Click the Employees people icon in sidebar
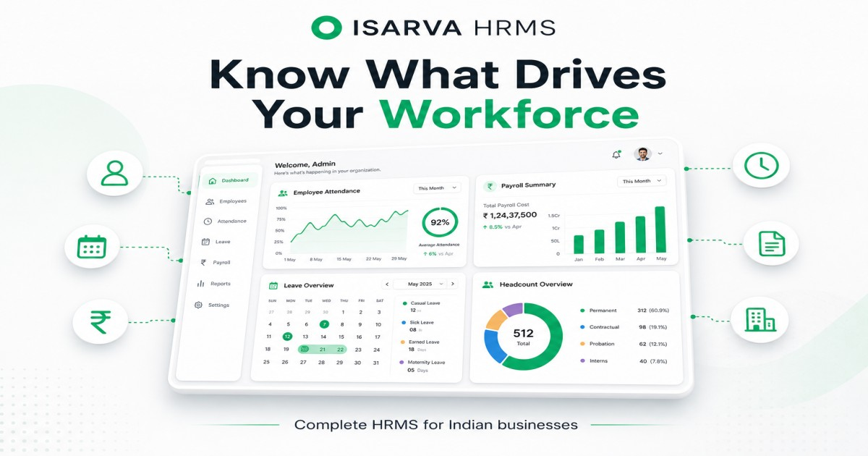Screen dimensions: 868x456 (210, 201)
